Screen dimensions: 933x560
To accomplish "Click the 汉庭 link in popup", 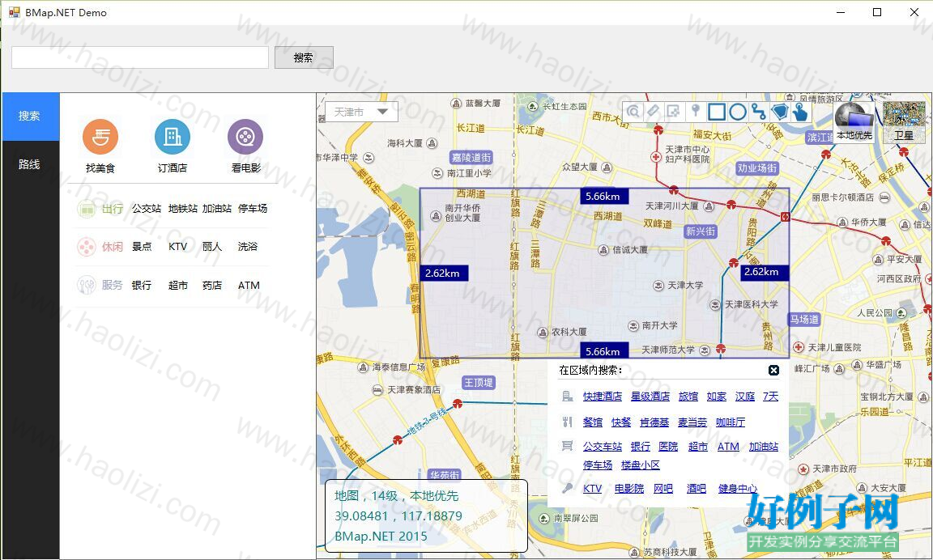I will click(745, 397).
